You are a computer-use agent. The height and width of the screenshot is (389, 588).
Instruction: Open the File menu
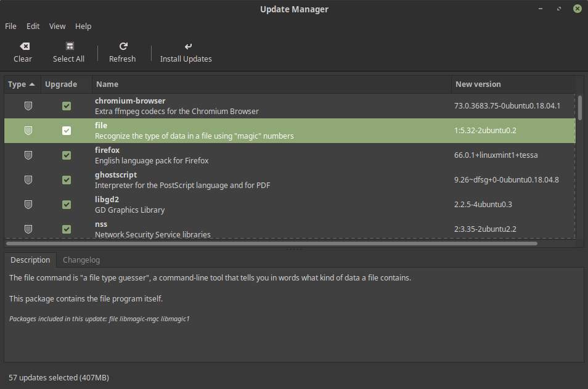point(10,27)
